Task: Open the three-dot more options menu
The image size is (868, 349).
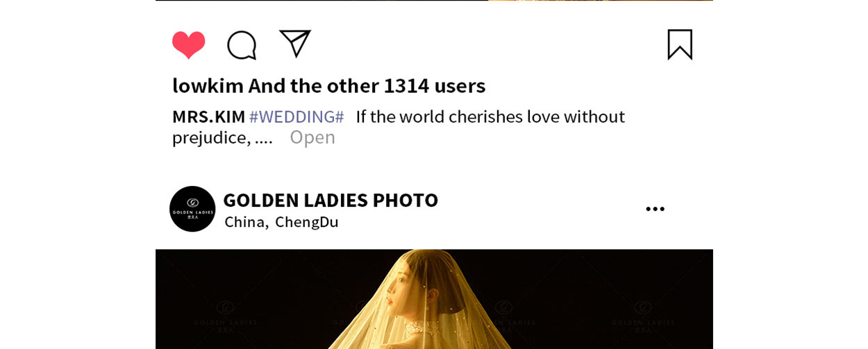Action: [655, 209]
